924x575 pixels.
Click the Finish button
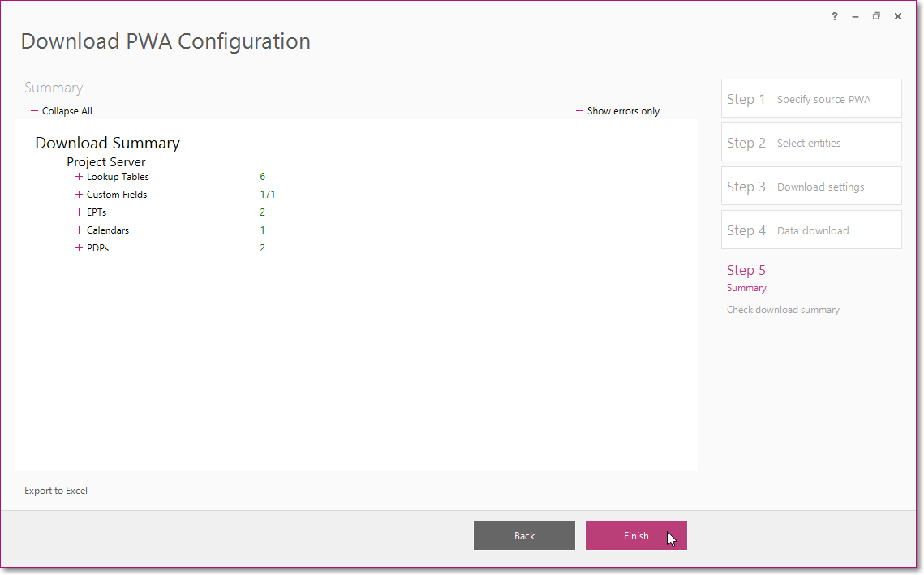(637, 535)
